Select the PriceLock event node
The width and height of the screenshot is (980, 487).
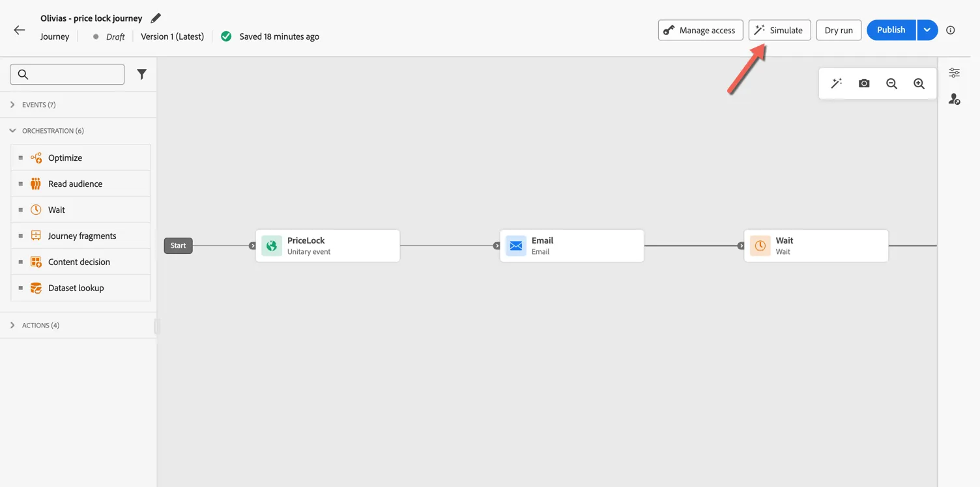pos(328,245)
